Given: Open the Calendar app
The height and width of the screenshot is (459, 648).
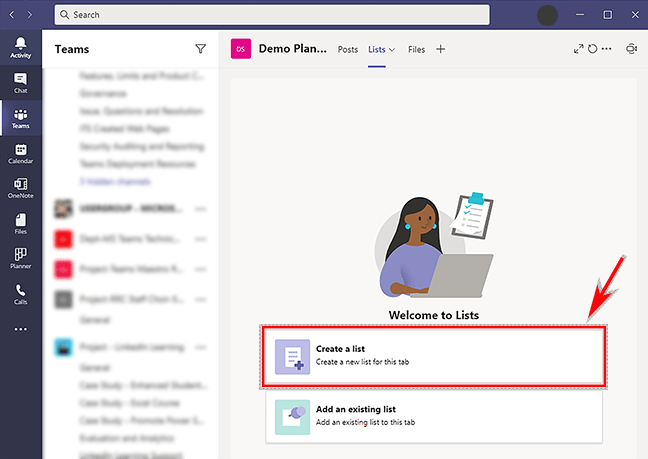Looking at the screenshot, I should pyautogui.click(x=20, y=153).
